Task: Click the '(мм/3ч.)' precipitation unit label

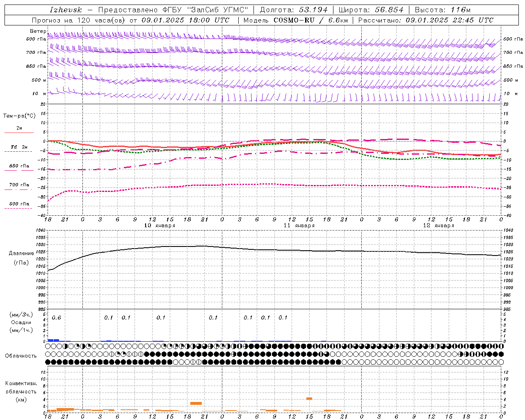Action: [x=21, y=315]
